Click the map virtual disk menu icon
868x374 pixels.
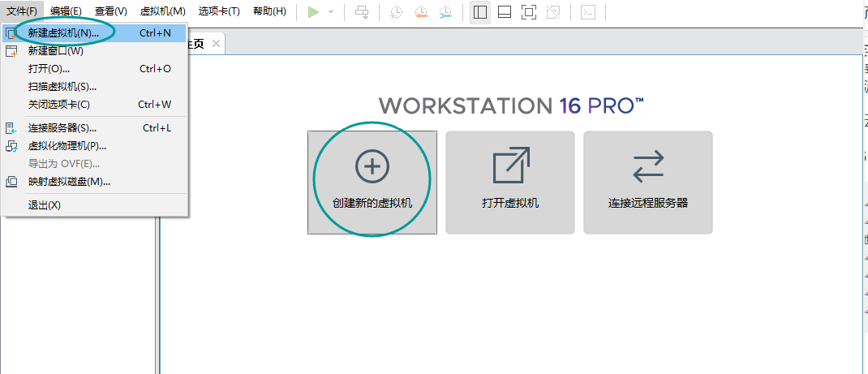tap(11, 182)
